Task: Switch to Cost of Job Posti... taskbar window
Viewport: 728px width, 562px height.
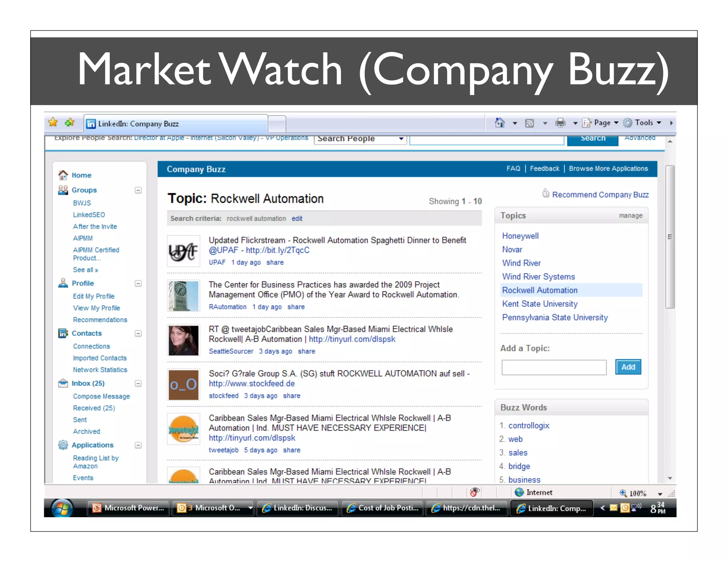Action: [382, 508]
